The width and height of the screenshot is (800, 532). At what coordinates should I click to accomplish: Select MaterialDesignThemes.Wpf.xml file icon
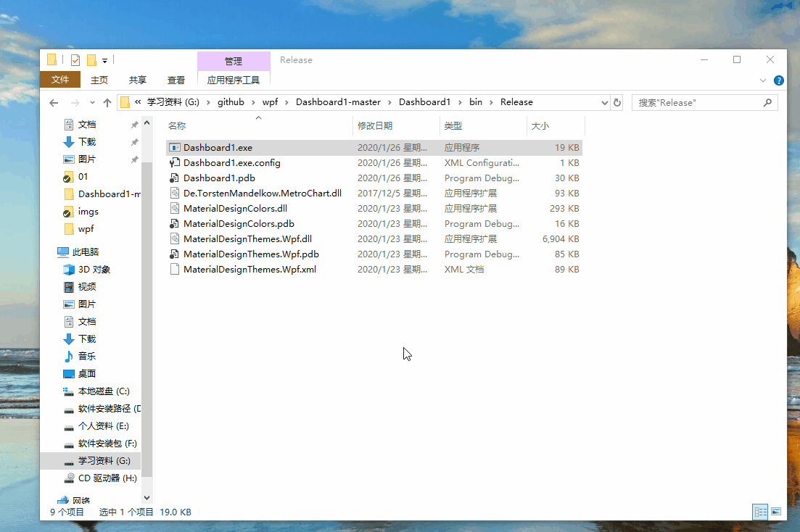coord(175,270)
